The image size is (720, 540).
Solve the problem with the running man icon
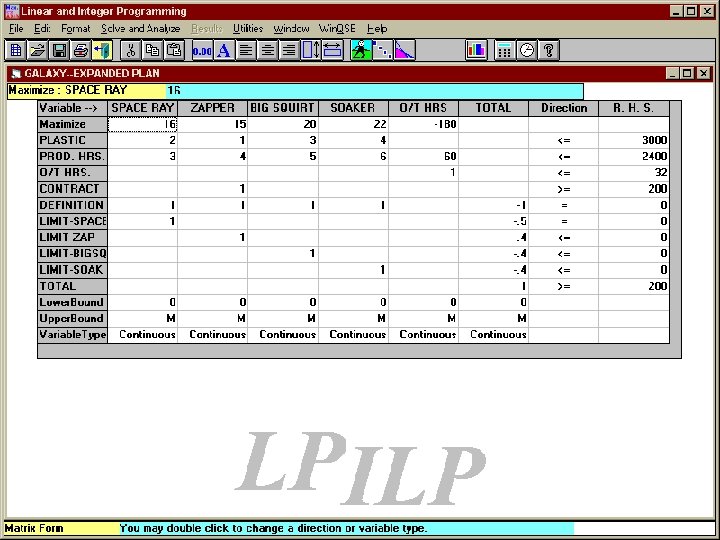click(x=361, y=50)
